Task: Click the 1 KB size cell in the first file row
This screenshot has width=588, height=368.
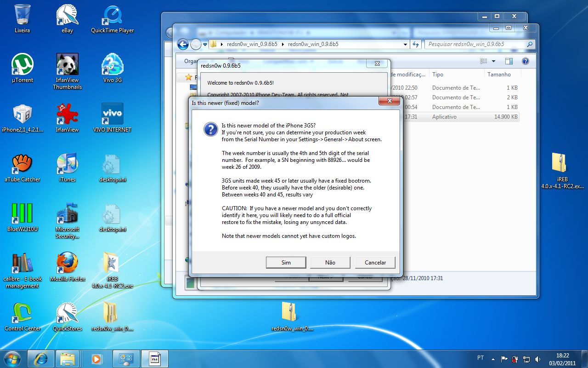Action: [512, 88]
